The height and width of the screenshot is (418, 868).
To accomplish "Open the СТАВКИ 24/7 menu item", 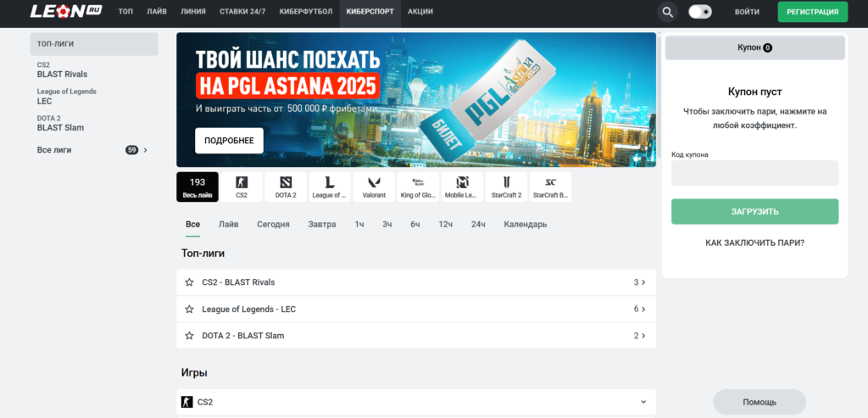I will click(x=242, y=12).
